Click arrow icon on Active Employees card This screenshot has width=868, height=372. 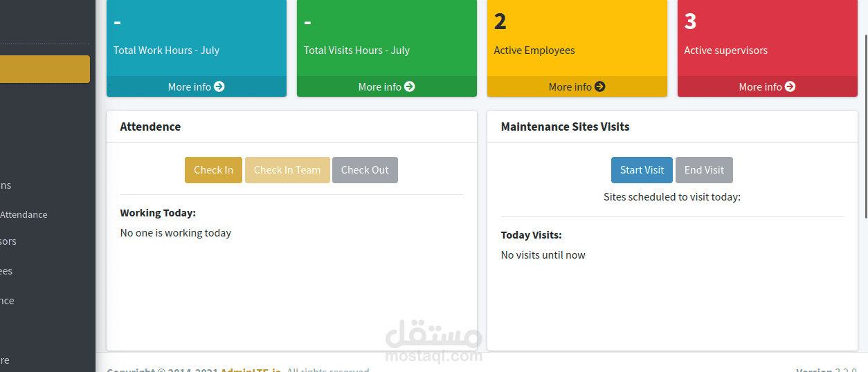600,86
